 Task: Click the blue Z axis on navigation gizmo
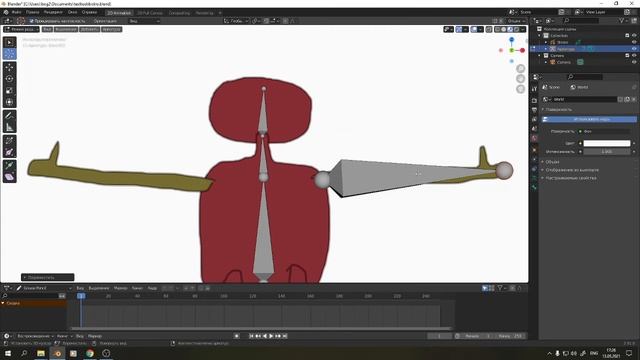(x=511, y=40)
